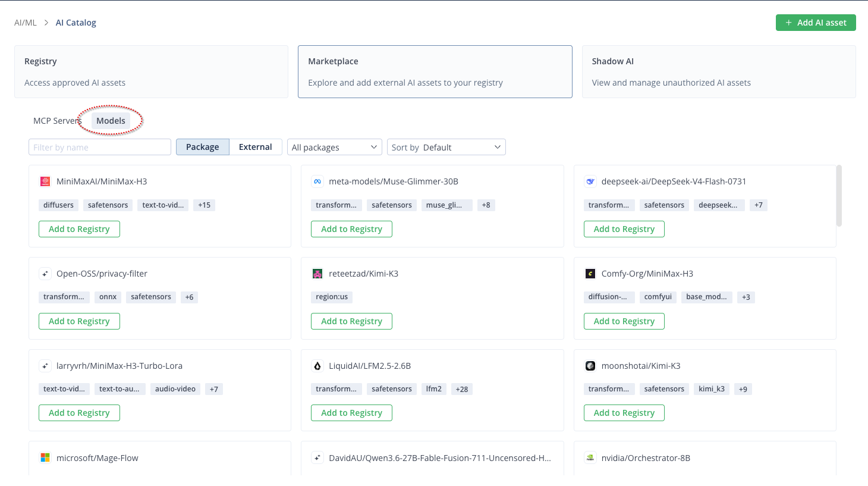Click the text-to-au... tag on MiniMax-H3-Turbo-Lora
This screenshot has height=486, width=868.
[119, 389]
